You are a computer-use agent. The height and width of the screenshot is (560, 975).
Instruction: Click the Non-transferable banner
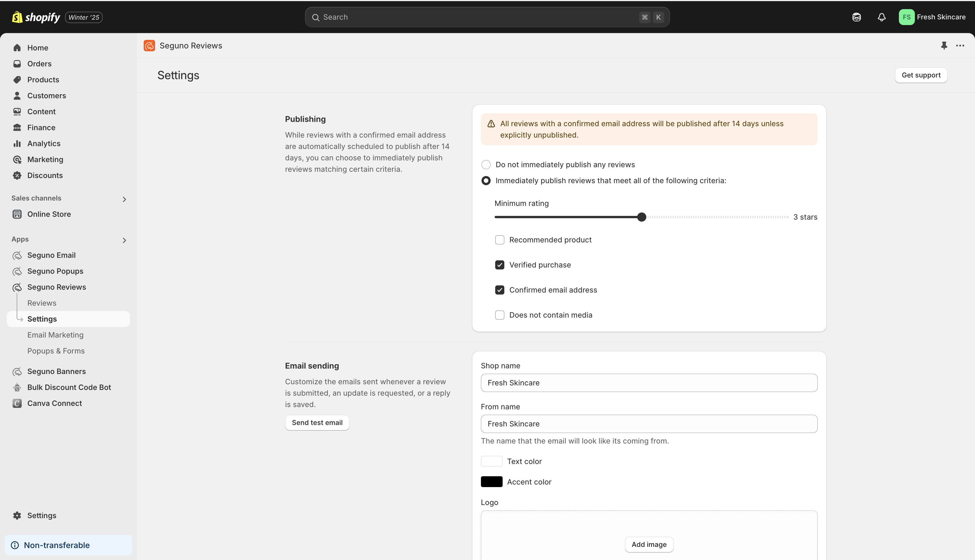pyautogui.click(x=68, y=545)
